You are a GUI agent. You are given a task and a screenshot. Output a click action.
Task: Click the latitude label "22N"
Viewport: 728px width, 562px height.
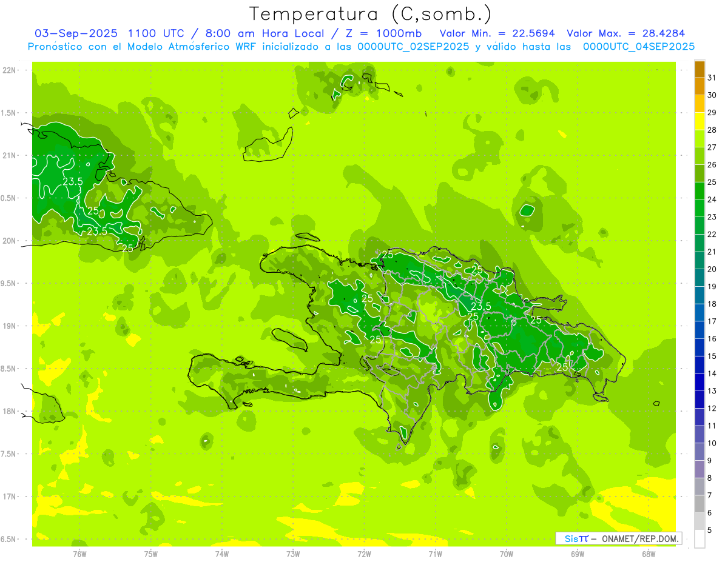point(10,70)
